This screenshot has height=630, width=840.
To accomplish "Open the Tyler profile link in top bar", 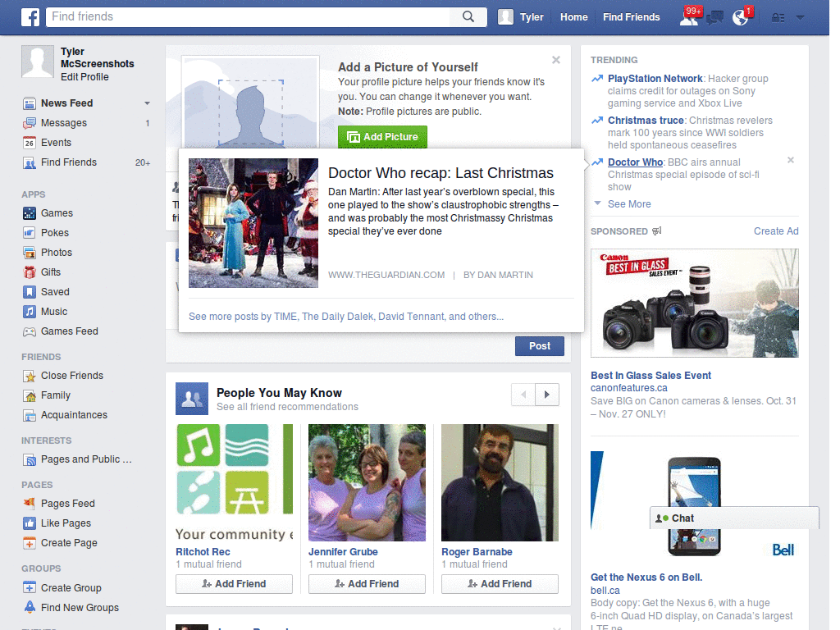I will click(521, 17).
